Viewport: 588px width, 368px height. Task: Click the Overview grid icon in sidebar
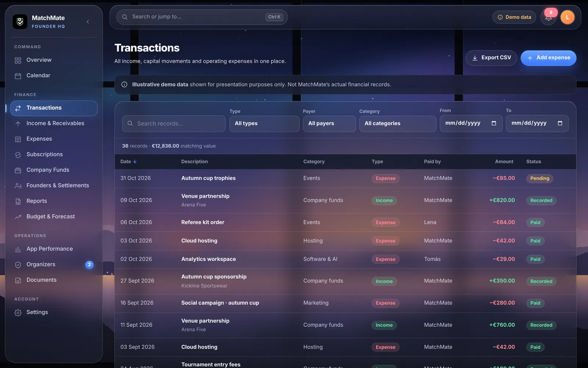[x=18, y=60]
